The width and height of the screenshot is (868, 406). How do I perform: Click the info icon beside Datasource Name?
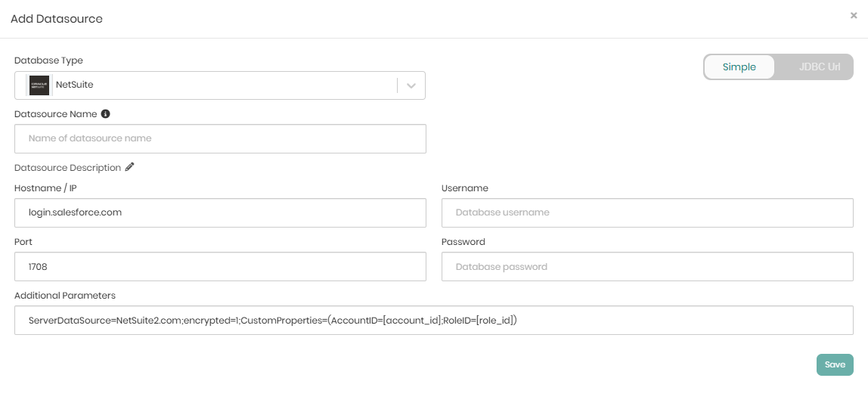pyautogui.click(x=106, y=114)
